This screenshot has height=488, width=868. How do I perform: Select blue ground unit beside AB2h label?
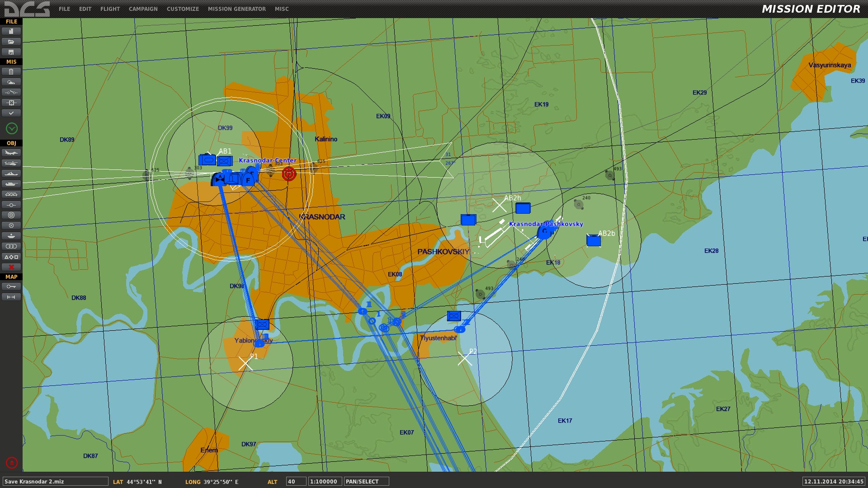(523, 208)
